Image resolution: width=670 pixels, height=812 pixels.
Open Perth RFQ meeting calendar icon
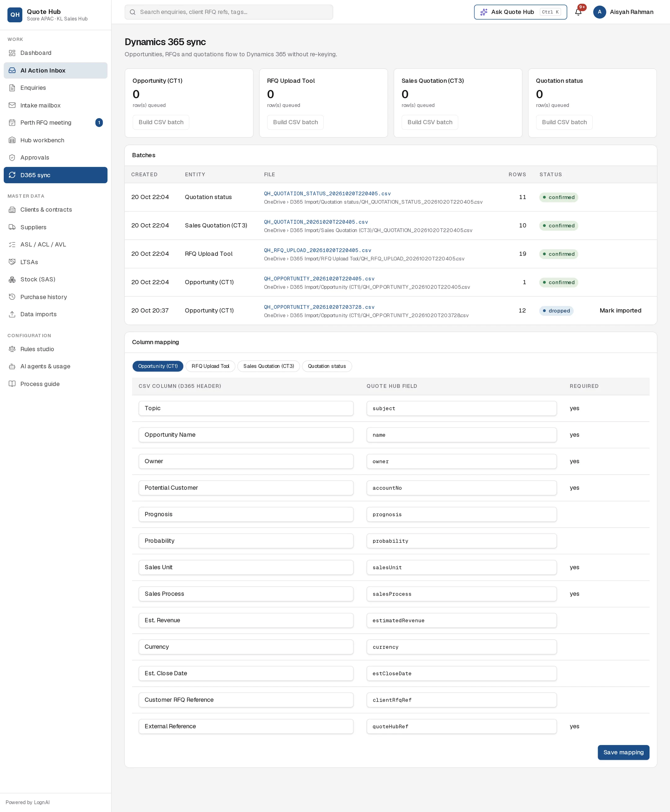point(12,123)
